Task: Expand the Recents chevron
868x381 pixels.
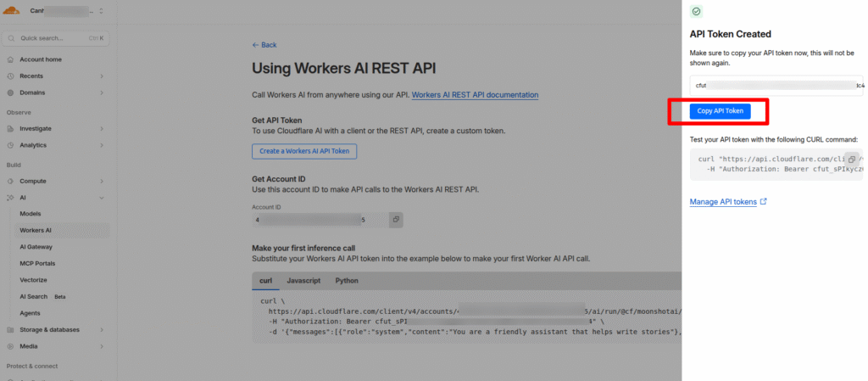Action: [102, 76]
